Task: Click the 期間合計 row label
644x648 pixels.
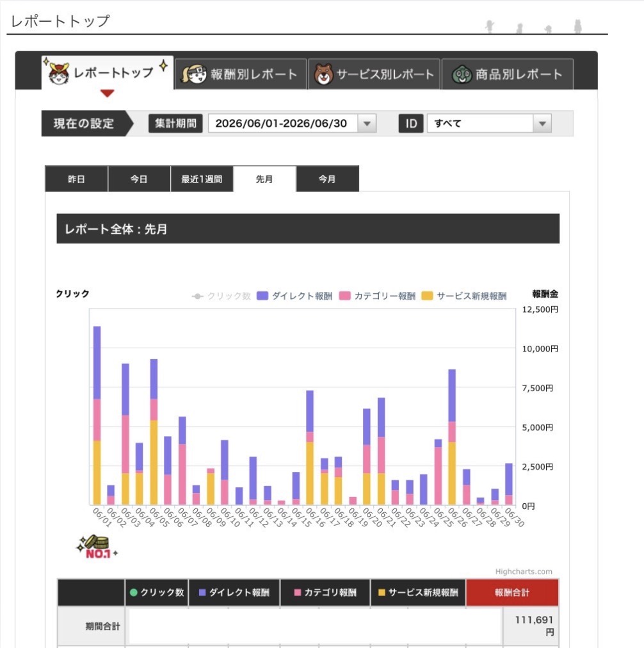Action: [x=102, y=626]
